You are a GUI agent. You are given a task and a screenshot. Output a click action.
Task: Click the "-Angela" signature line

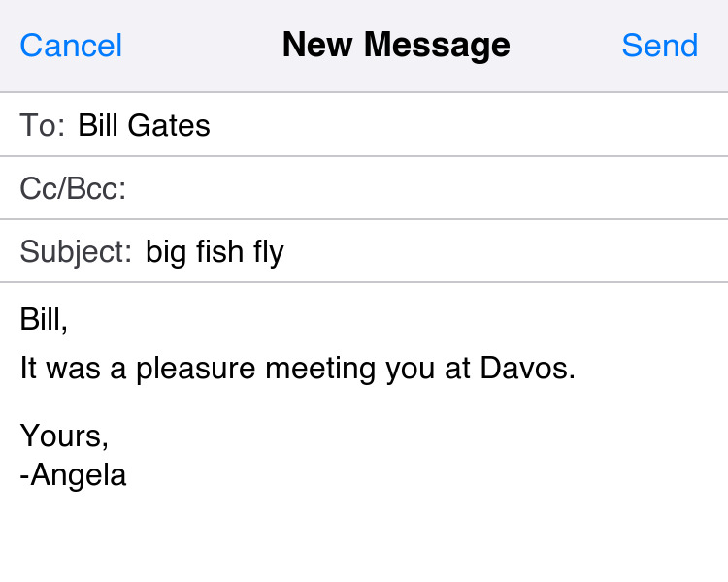click(73, 475)
